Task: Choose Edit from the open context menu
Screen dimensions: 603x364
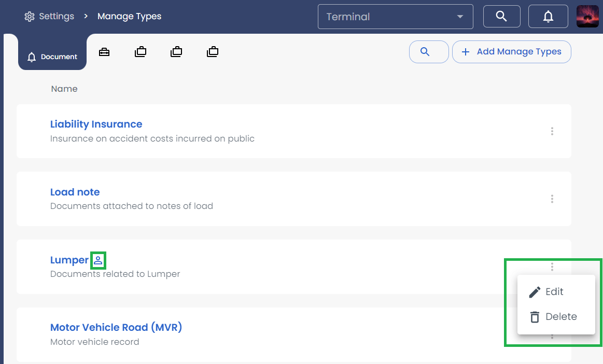Action: pos(555,291)
